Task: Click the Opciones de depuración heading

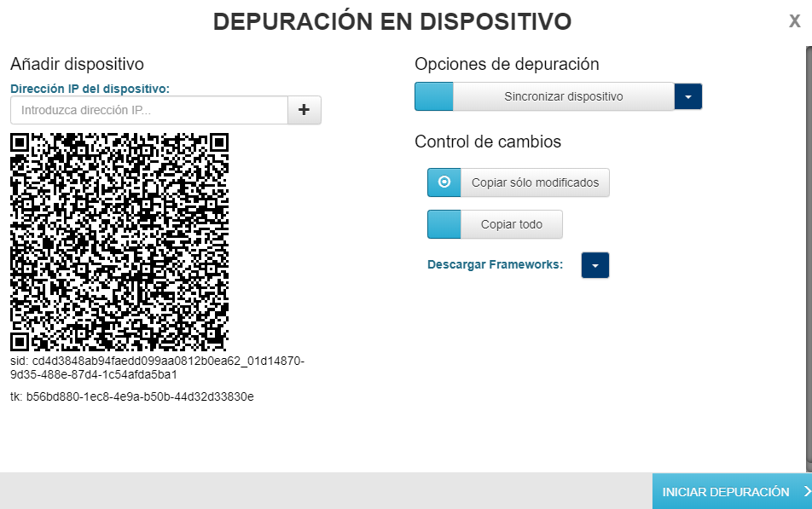Action: (x=507, y=64)
